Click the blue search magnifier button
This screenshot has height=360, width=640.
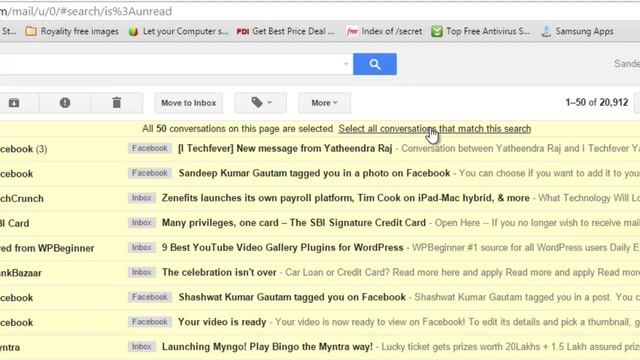(x=375, y=64)
